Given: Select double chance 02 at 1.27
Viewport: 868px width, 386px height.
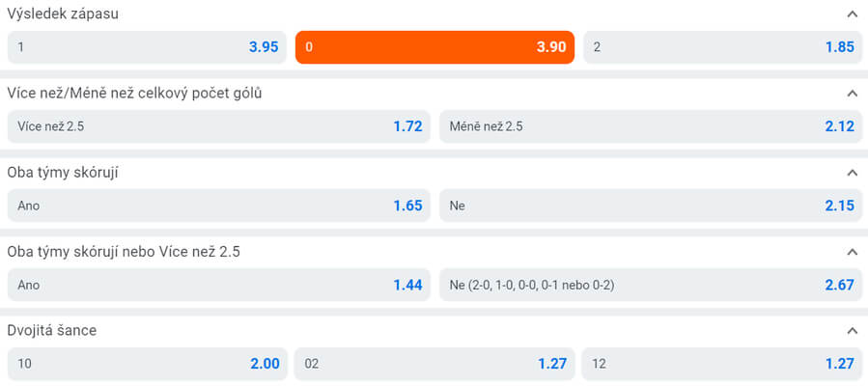Looking at the screenshot, I should pyautogui.click(x=434, y=364).
